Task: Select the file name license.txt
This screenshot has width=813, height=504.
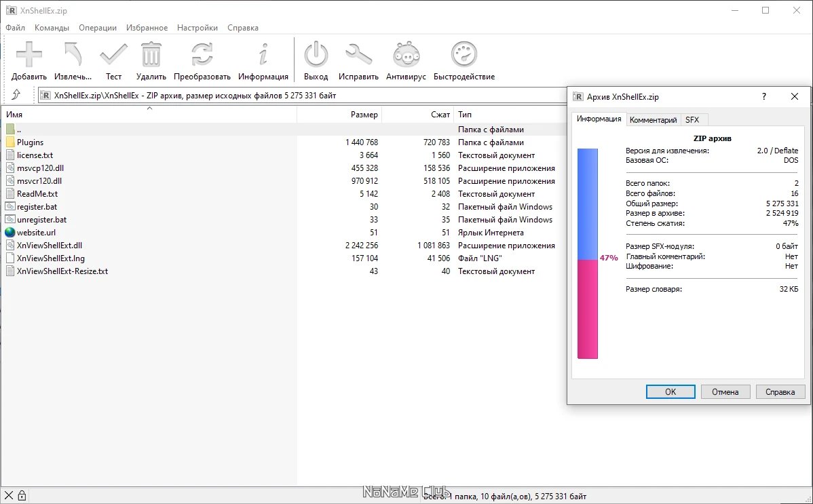Action: [x=35, y=155]
